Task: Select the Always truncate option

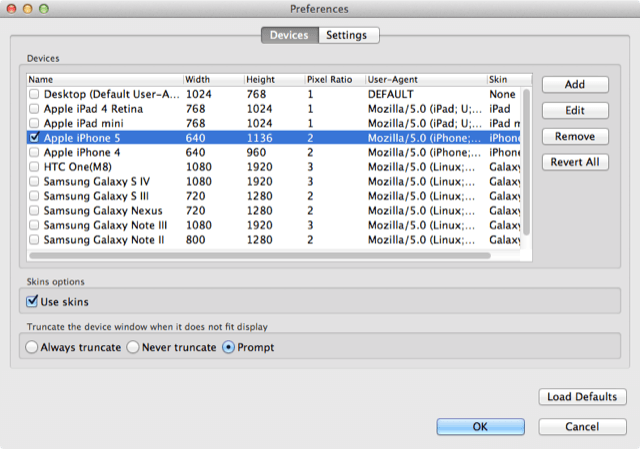Action: coord(33,347)
